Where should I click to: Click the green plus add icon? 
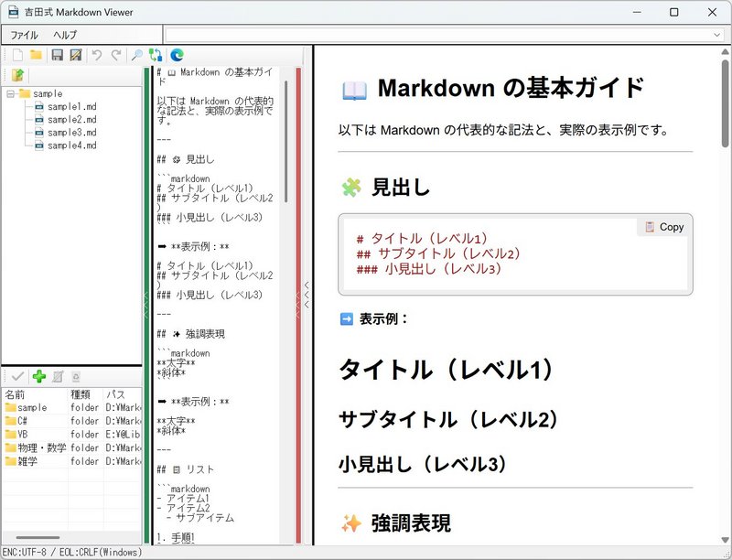38,376
